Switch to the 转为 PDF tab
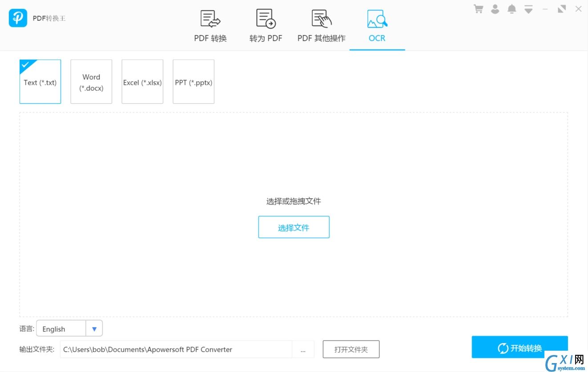Image resolution: width=588 pixels, height=372 pixels. (266, 26)
